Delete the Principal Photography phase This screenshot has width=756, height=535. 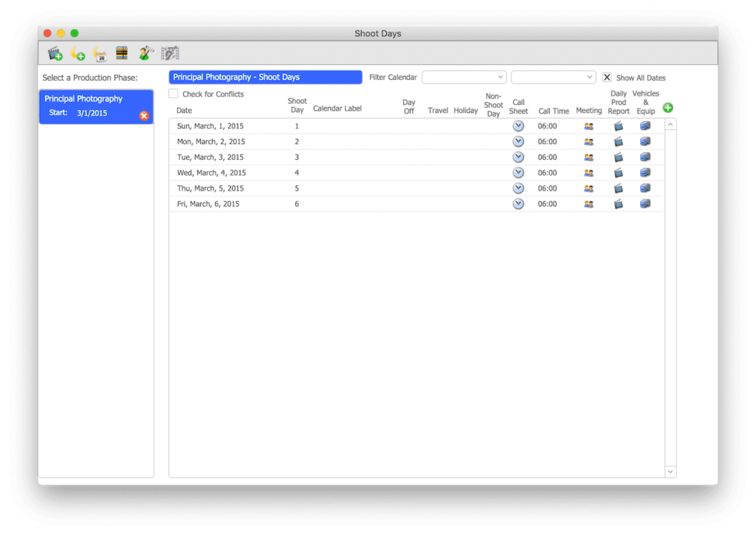pos(144,115)
